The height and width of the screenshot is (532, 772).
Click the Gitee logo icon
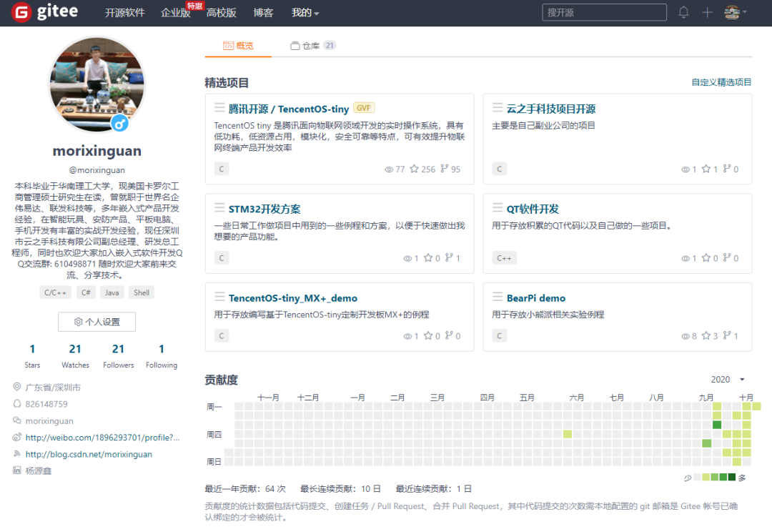pos(21,12)
